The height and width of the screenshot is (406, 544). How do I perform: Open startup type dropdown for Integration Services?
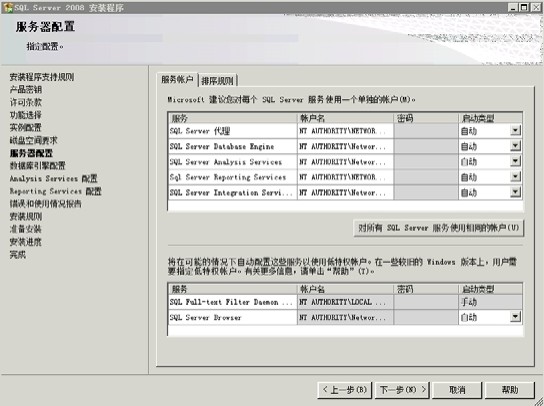point(516,192)
